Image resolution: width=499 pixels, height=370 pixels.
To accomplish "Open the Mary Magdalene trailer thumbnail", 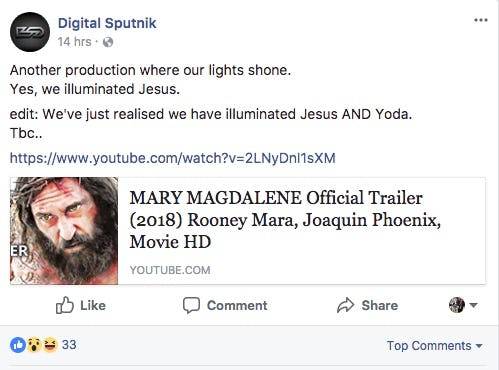I will click(64, 231).
